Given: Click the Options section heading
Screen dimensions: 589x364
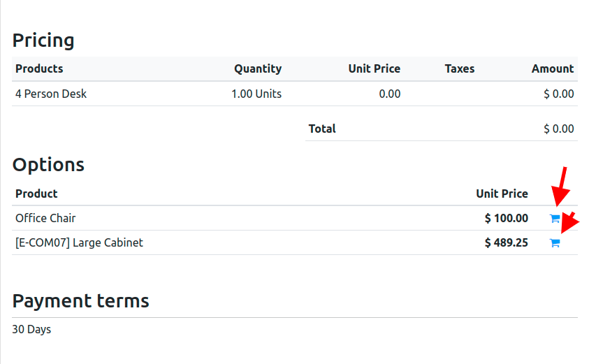Looking at the screenshot, I should pos(48,165).
